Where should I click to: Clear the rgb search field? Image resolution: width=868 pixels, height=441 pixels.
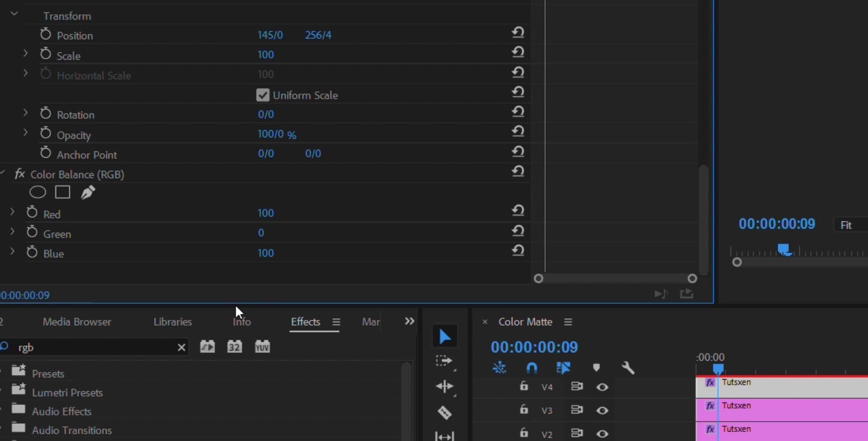click(x=181, y=347)
